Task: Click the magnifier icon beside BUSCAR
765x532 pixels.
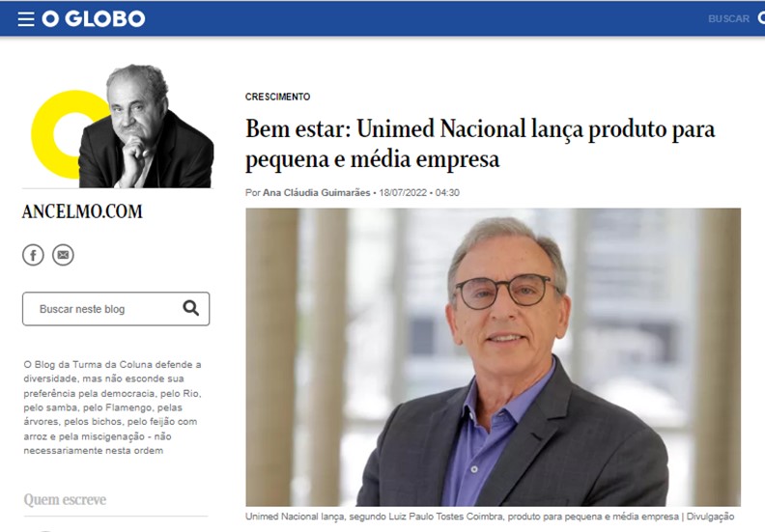Action: tap(761, 18)
